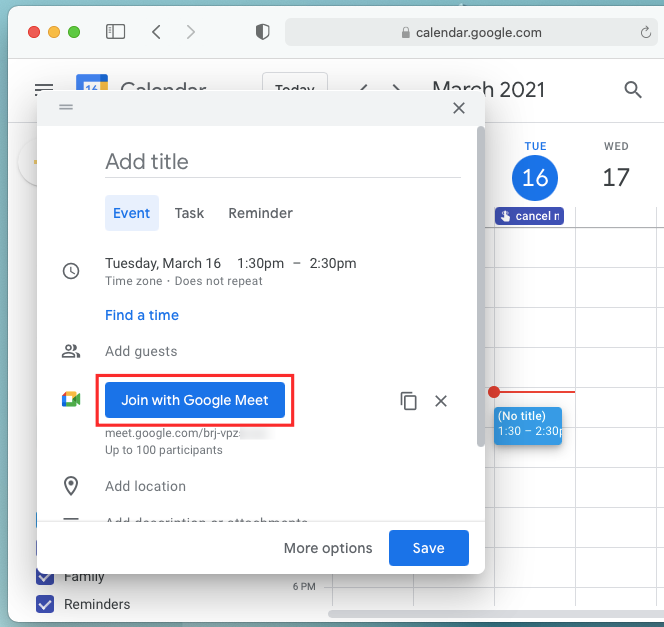Click the Calendar search magnifier icon
The image size is (664, 627).
tap(633, 90)
